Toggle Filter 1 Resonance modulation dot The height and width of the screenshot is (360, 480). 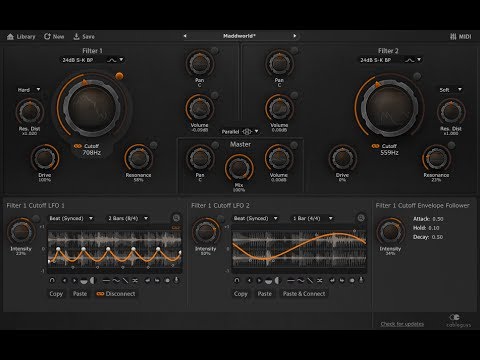click(153, 145)
